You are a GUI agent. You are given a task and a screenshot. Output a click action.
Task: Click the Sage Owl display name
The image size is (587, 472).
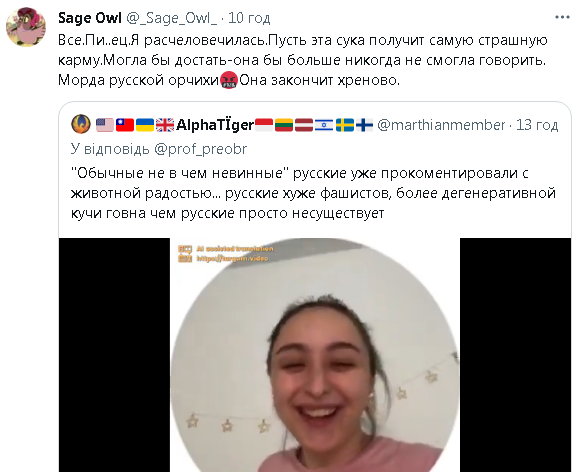[90, 18]
